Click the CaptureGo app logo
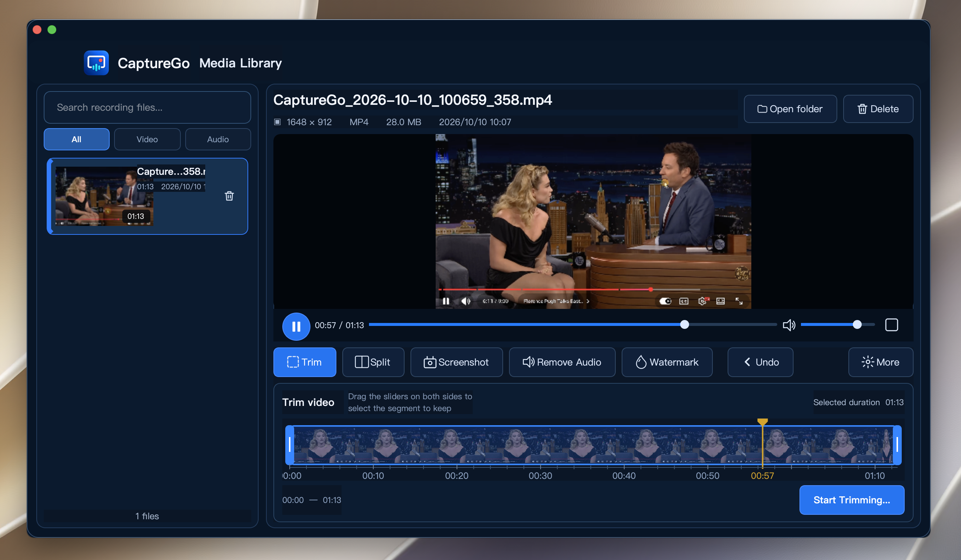 point(96,63)
